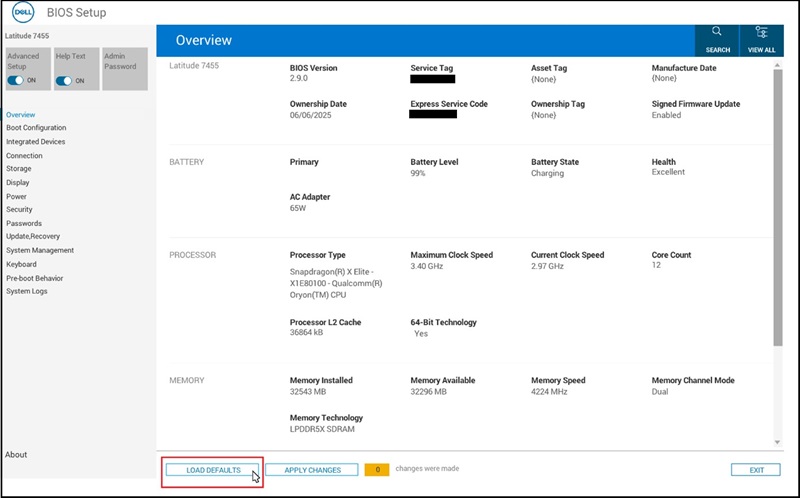This screenshot has width=800, height=498.
Task: Select Boot Configuration in sidebar
Action: [x=36, y=128]
